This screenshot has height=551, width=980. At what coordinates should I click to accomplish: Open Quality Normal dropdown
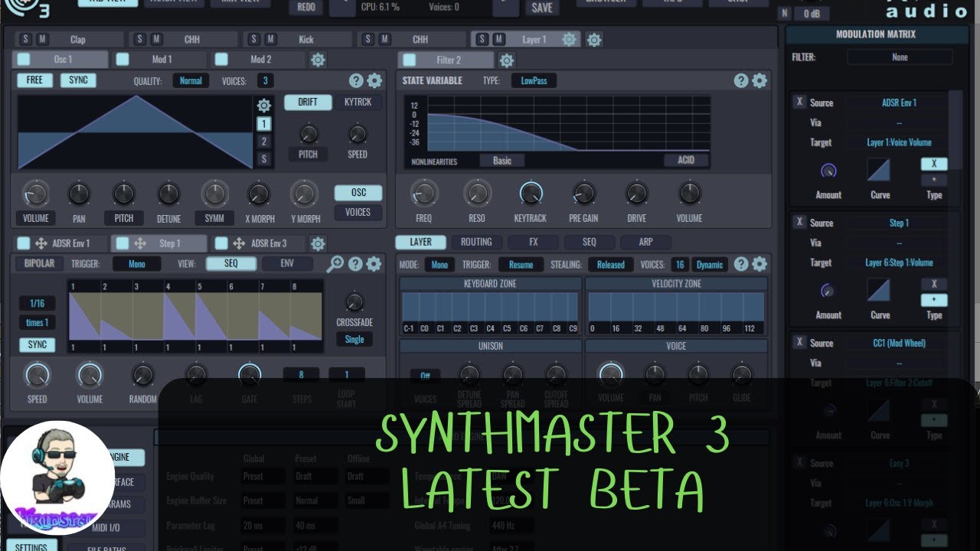pos(191,80)
